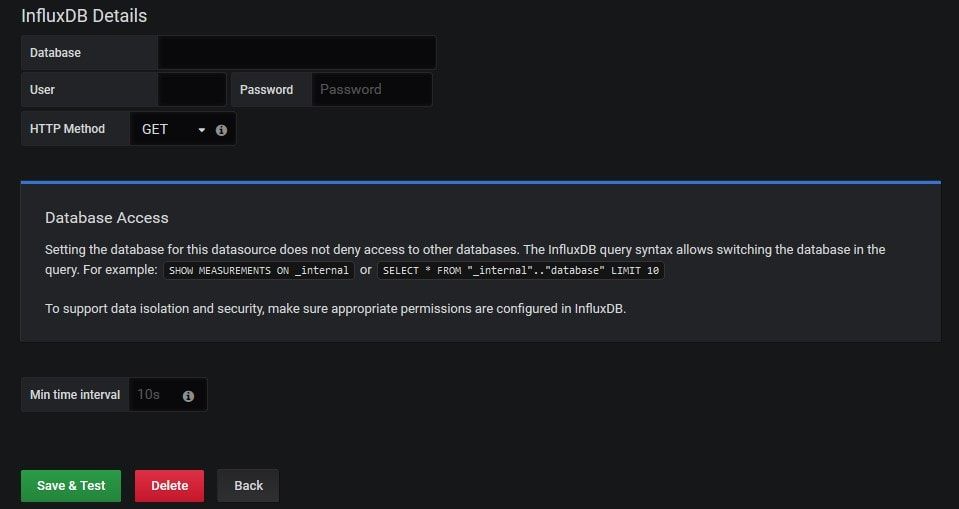The image size is (959, 509).
Task: Click the InfluxDB Details section title
Action: pyautogui.click(x=84, y=16)
